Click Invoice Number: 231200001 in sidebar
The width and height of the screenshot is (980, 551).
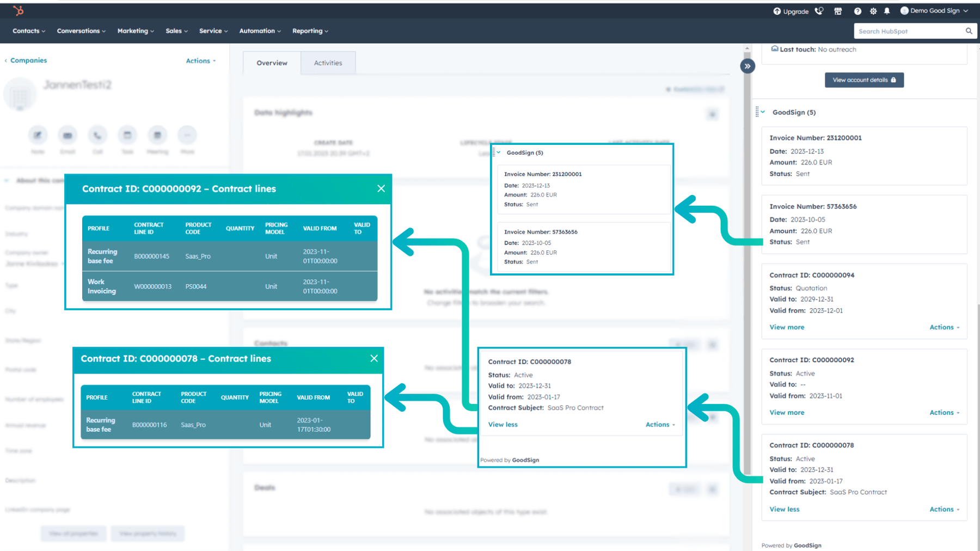pos(816,138)
